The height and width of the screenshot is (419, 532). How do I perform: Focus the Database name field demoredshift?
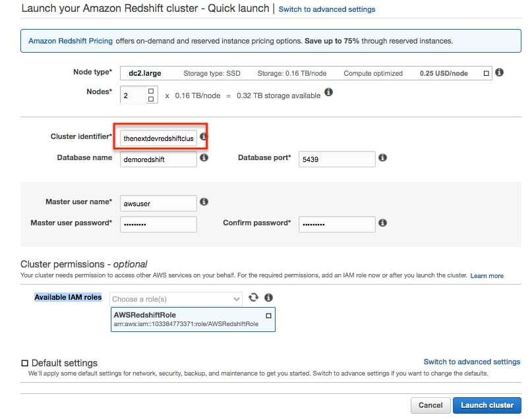pos(158,159)
